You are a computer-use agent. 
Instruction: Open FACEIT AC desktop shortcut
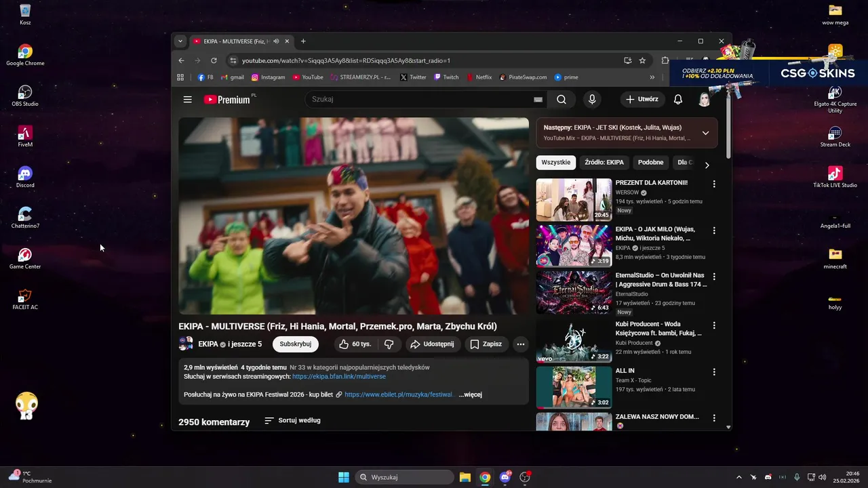(x=25, y=299)
